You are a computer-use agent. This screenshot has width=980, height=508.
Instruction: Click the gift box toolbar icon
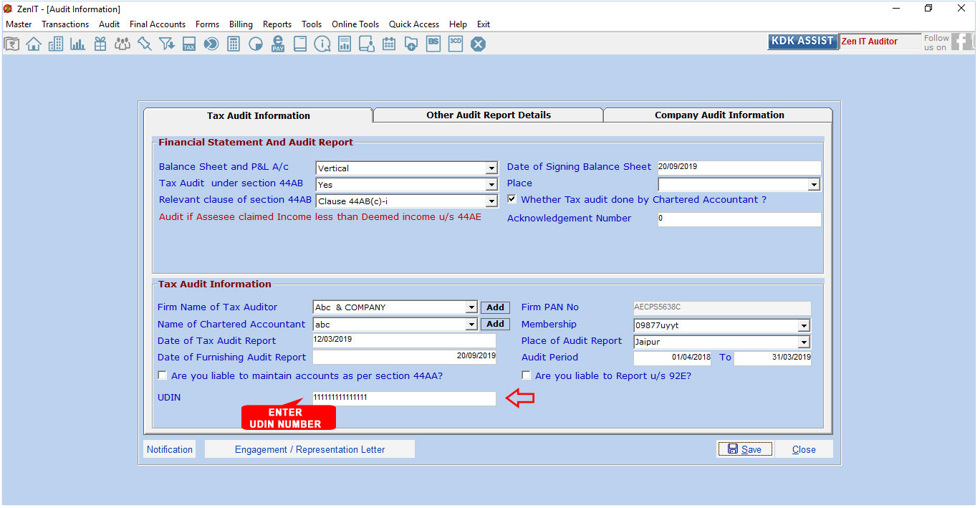(100, 44)
